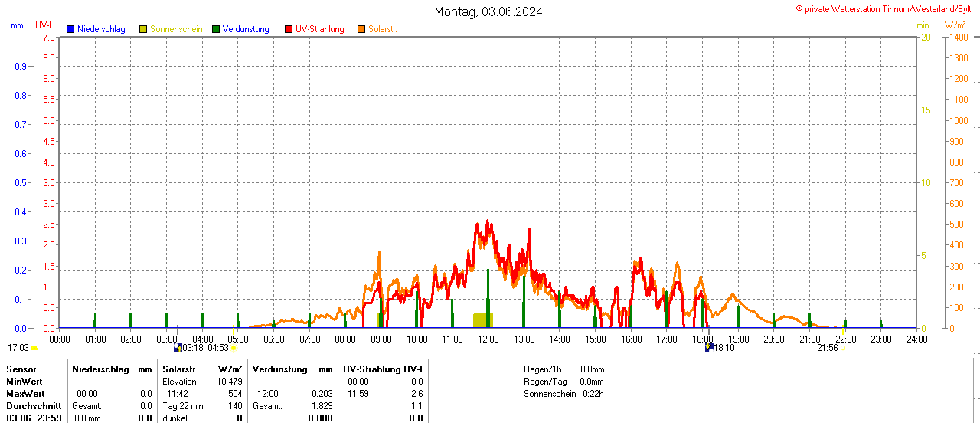
Task: Click the sunset icon next to 21:56
Action: click(842, 348)
